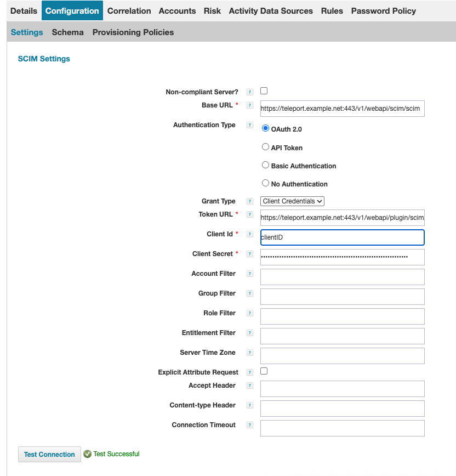
Task: Click the Client Id help icon
Action: pyautogui.click(x=250, y=234)
